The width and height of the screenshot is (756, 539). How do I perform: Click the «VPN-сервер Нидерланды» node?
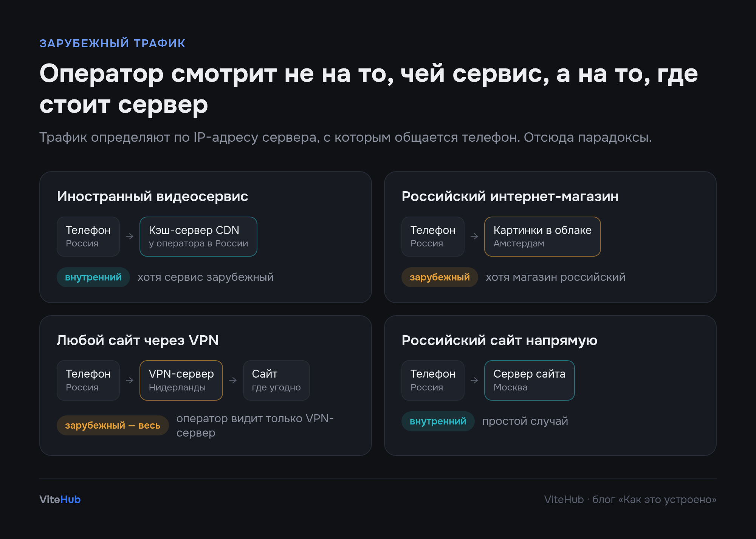click(181, 381)
